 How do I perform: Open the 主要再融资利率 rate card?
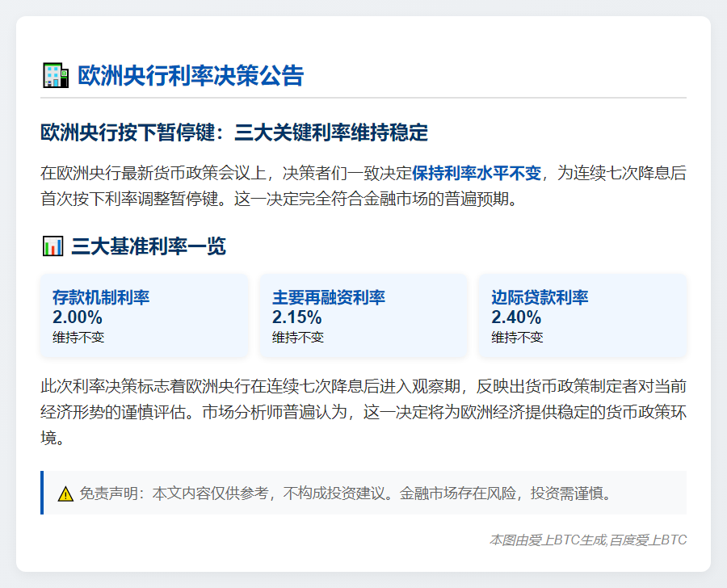click(363, 316)
